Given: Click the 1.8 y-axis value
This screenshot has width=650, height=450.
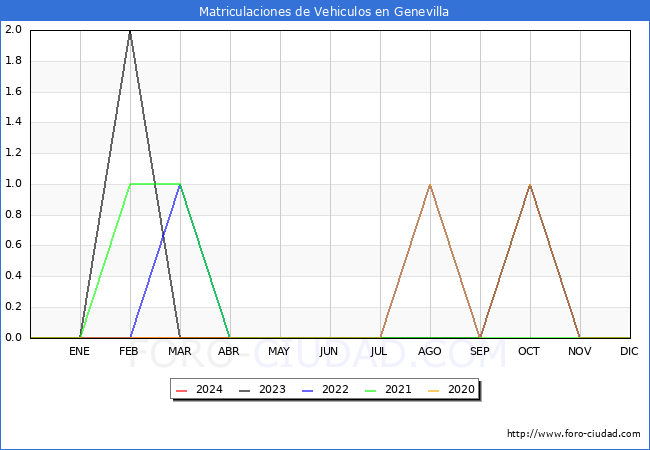Looking at the screenshot, I should 13,60.
